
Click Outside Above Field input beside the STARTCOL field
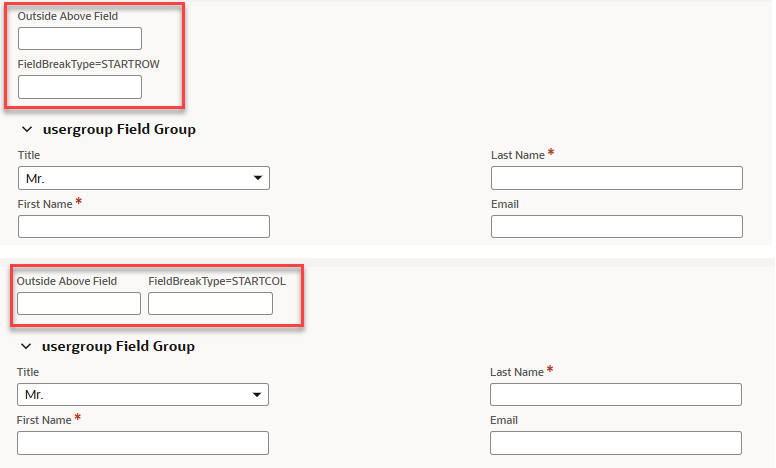79,303
